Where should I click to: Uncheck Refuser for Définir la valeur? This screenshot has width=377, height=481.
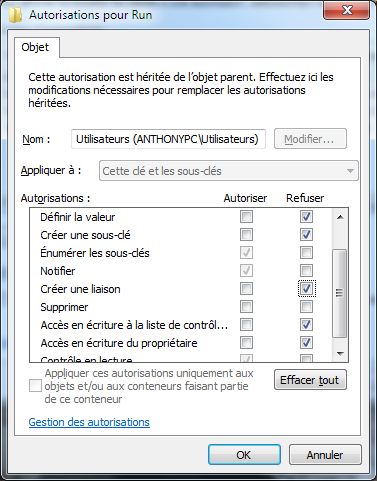(x=306, y=217)
